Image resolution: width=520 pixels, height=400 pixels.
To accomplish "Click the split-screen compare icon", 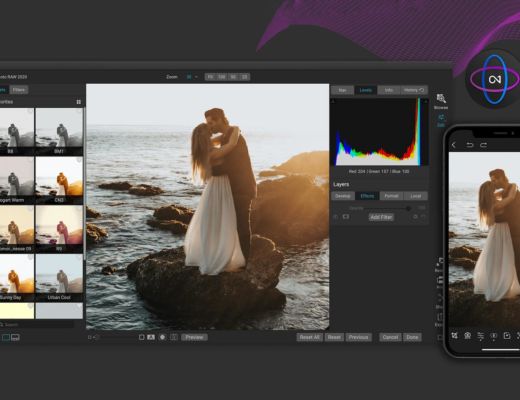I will (x=174, y=337).
